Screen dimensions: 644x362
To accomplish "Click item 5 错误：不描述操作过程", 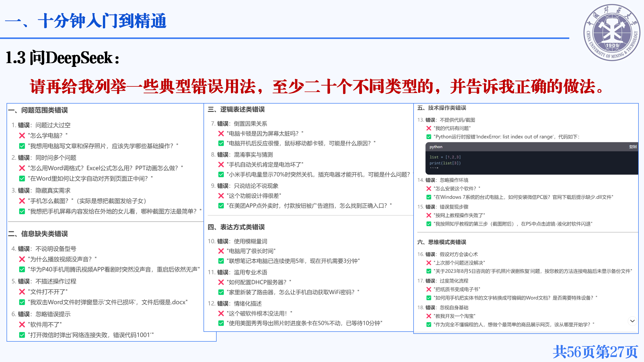I will tap(44, 281).
